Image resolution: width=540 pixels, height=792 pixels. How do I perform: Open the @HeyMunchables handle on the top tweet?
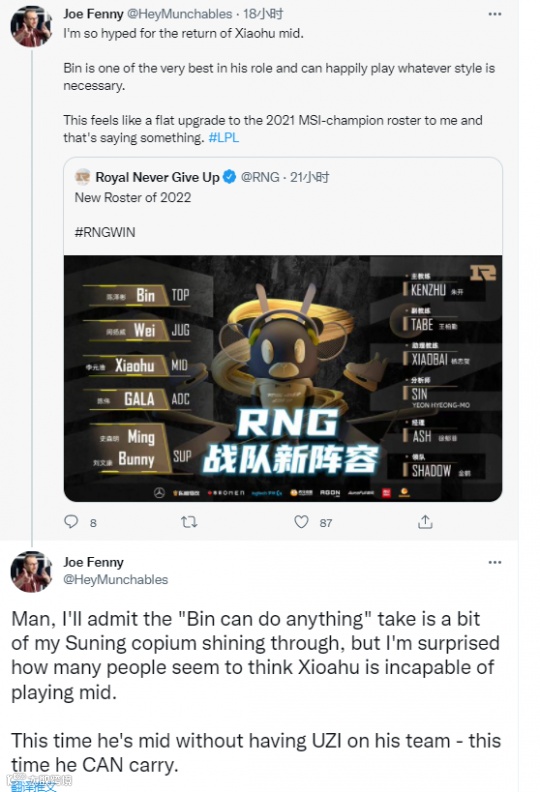pos(179,14)
